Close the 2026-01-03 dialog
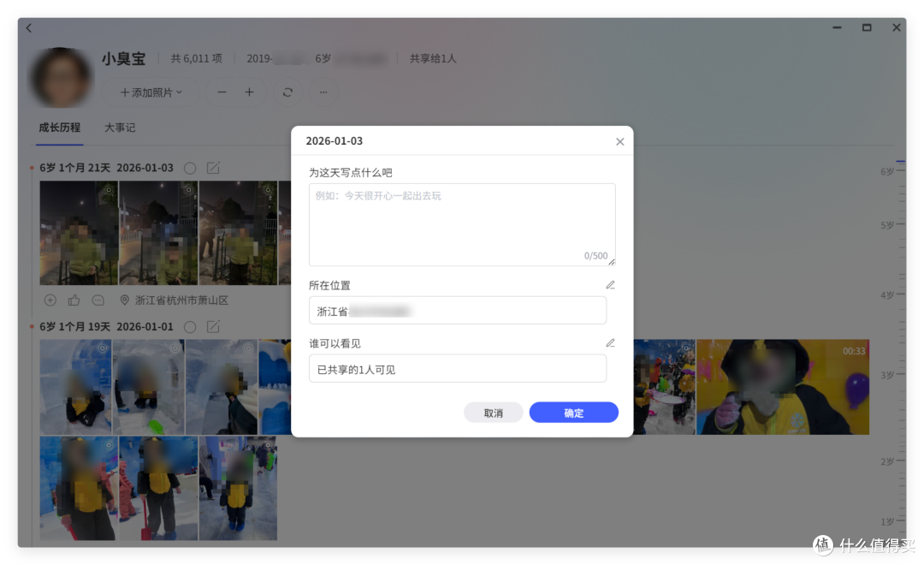 click(x=619, y=141)
